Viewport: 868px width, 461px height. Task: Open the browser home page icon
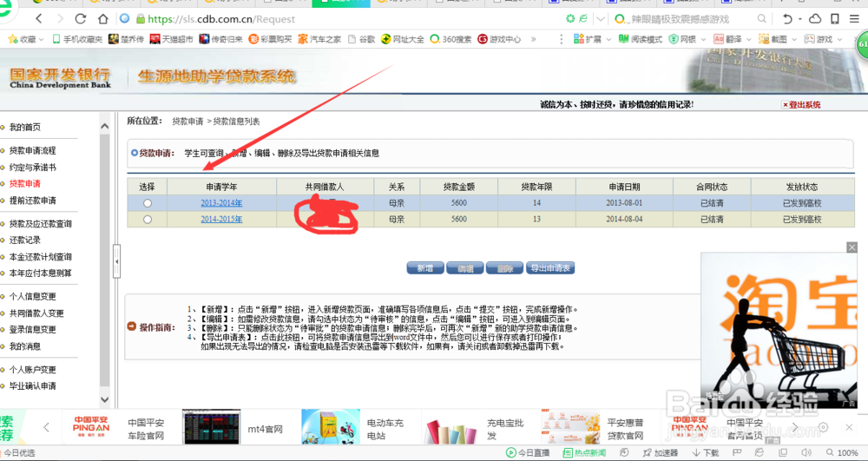tap(103, 19)
